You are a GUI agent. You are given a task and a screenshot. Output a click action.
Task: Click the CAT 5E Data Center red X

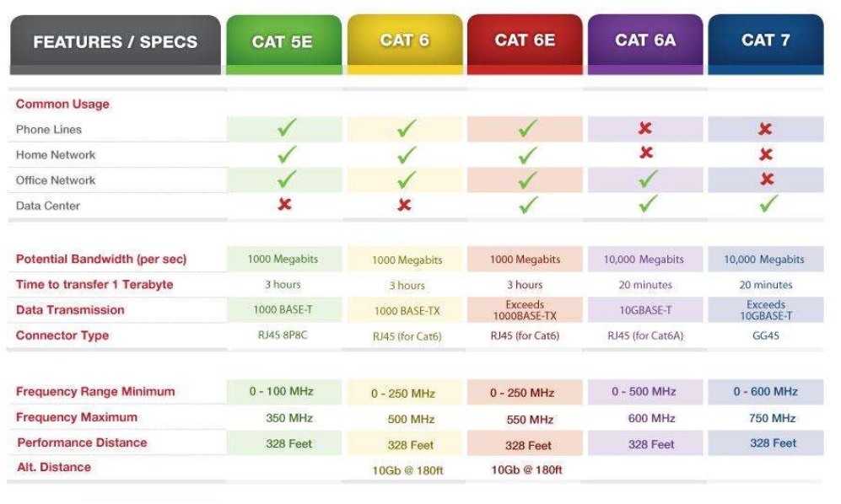coord(285,204)
